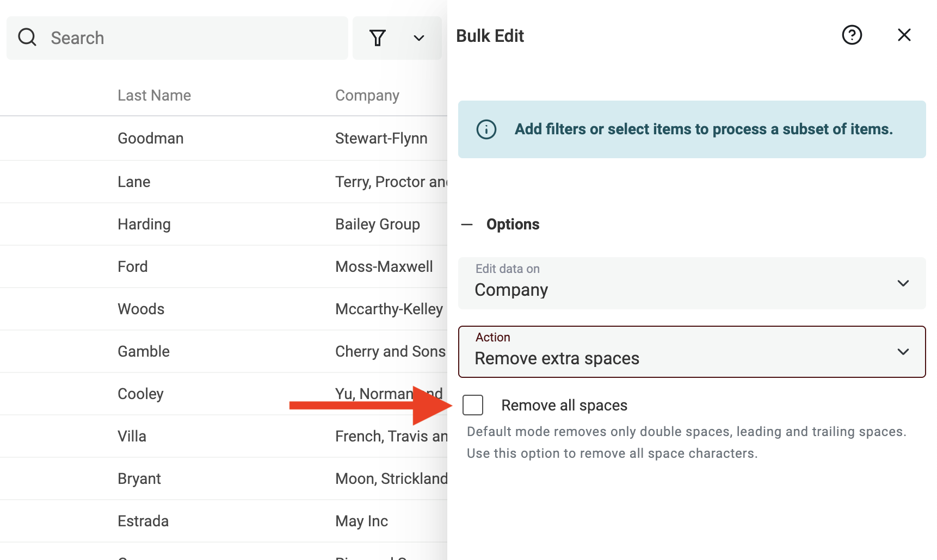
Task: Close the Bulk Edit panel
Action: (904, 34)
